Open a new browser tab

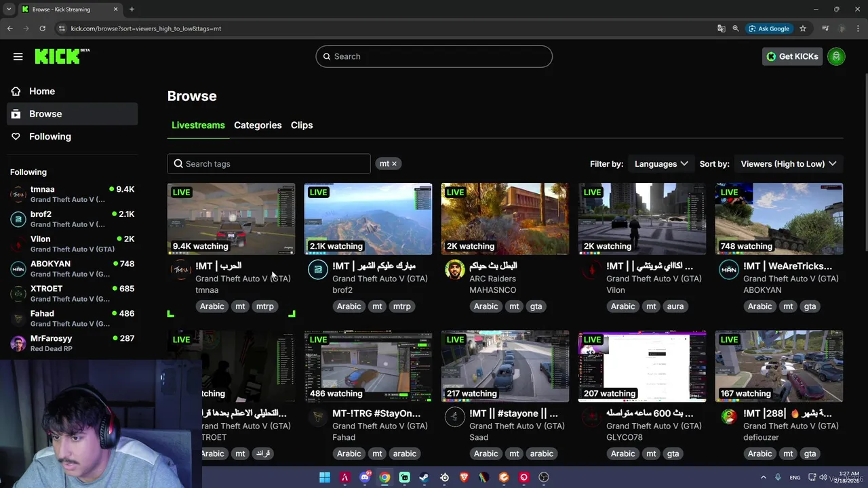click(x=132, y=9)
